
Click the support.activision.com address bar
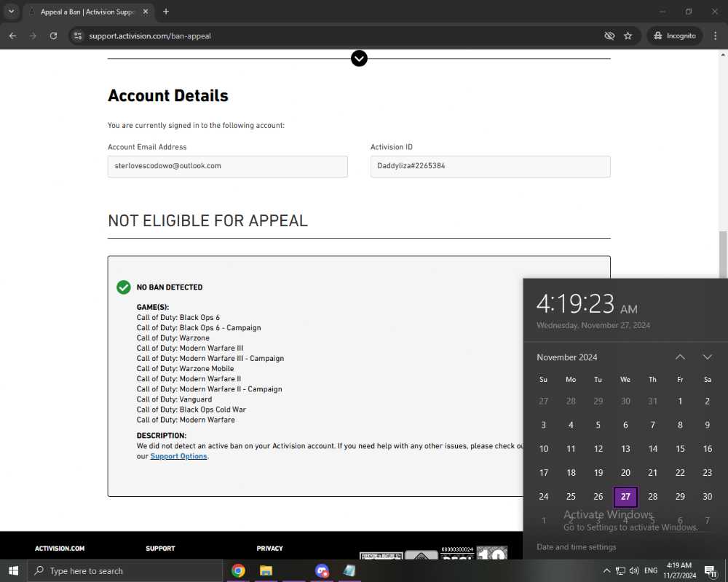[x=149, y=36]
